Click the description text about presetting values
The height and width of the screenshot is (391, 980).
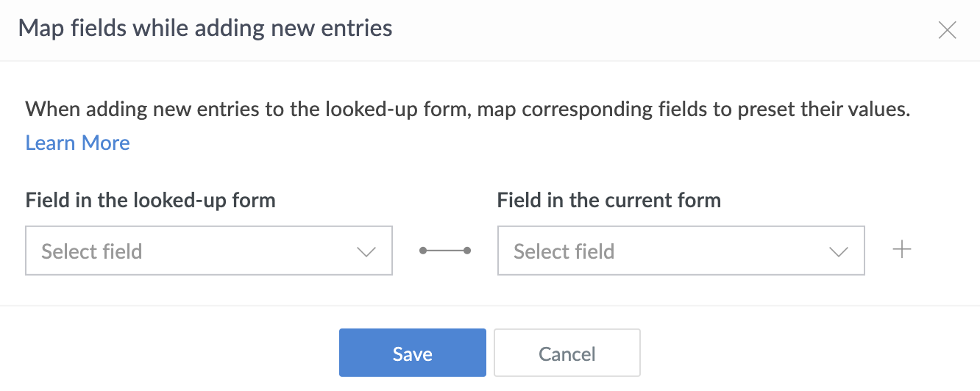[468, 110]
